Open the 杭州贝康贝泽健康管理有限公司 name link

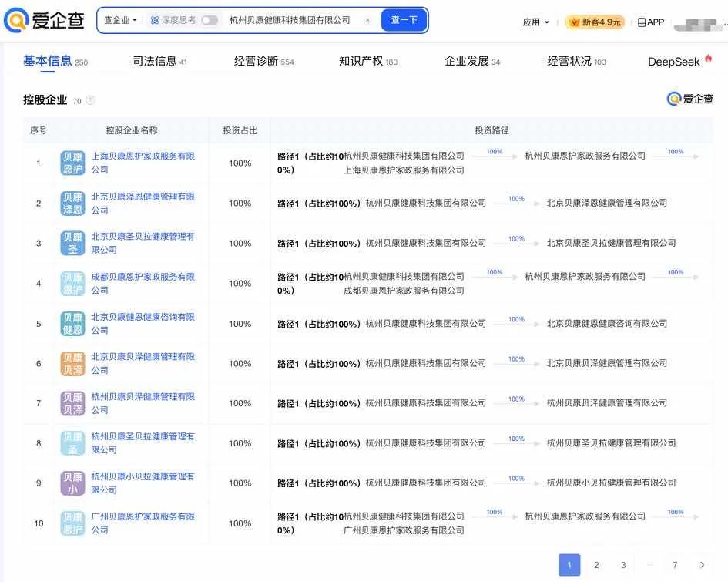[x=143, y=403]
